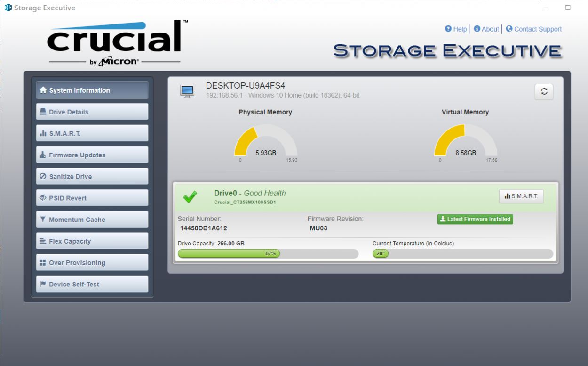The height and width of the screenshot is (366, 588).
Task: Open the About link
Action: [486, 29]
